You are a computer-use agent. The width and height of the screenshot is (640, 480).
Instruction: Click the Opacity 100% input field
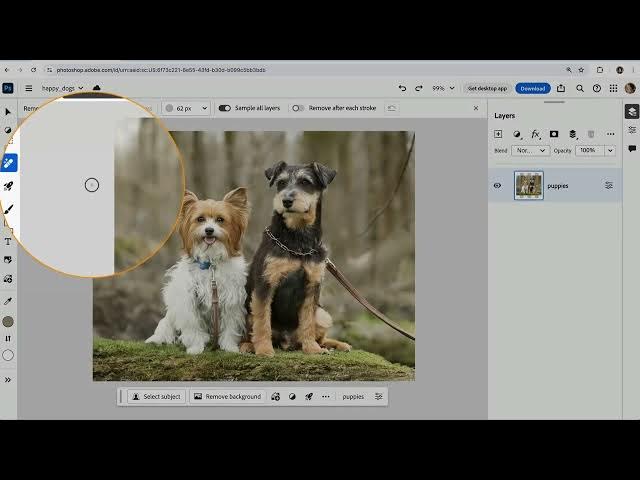click(589, 151)
